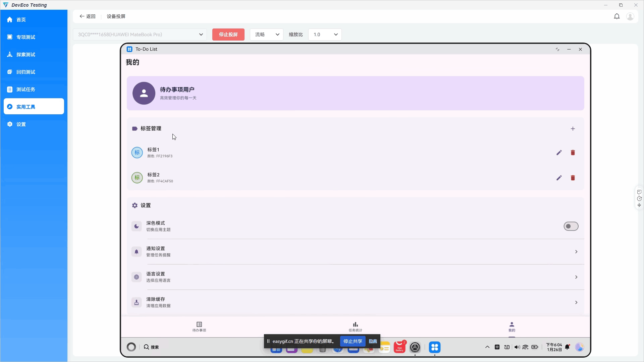Switch to the 任务统计 tab
This screenshot has width=644, height=362.
click(x=355, y=326)
